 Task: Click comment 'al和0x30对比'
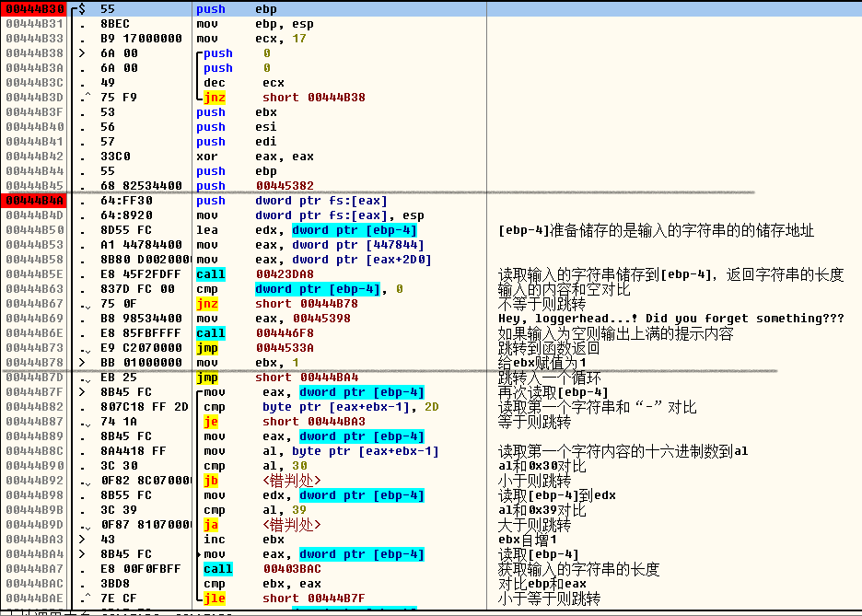coord(542,466)
